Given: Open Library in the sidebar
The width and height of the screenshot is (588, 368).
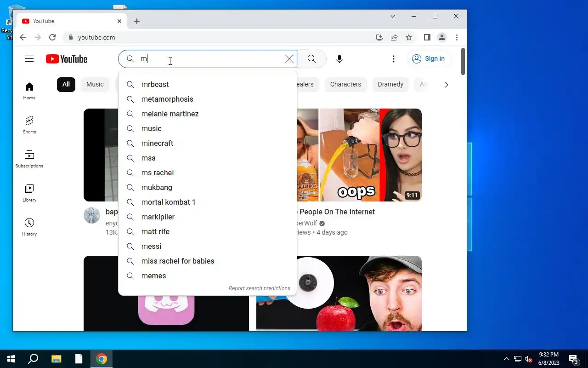Looking at the screenshot, I should coord(29,193).
